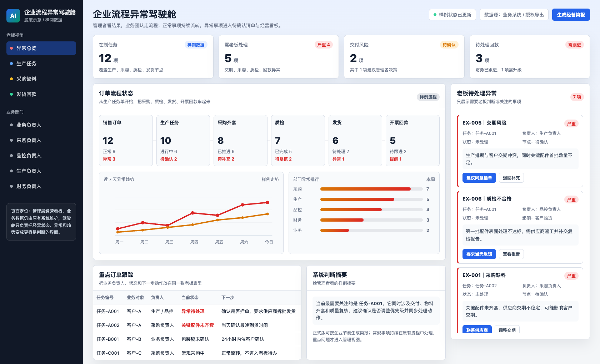Click the 需跟进 badge on 待处理回款
The image size is (600, 364).
coord(574,45)
